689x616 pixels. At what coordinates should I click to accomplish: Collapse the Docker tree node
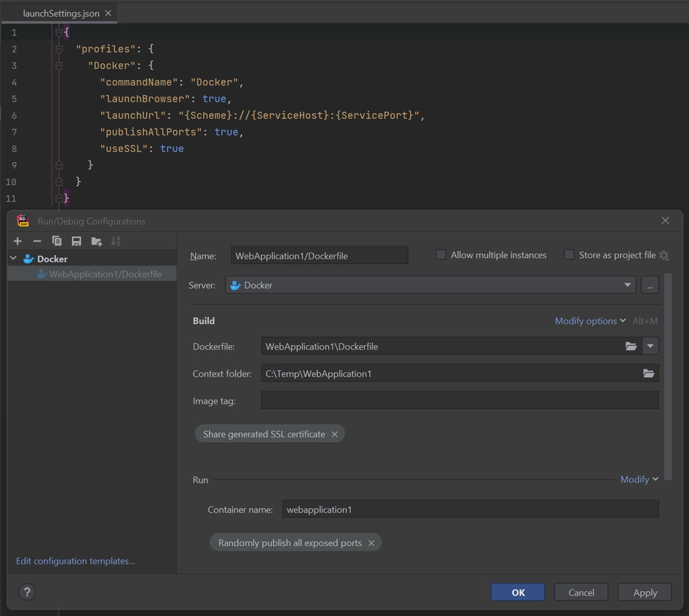point(14,259)
